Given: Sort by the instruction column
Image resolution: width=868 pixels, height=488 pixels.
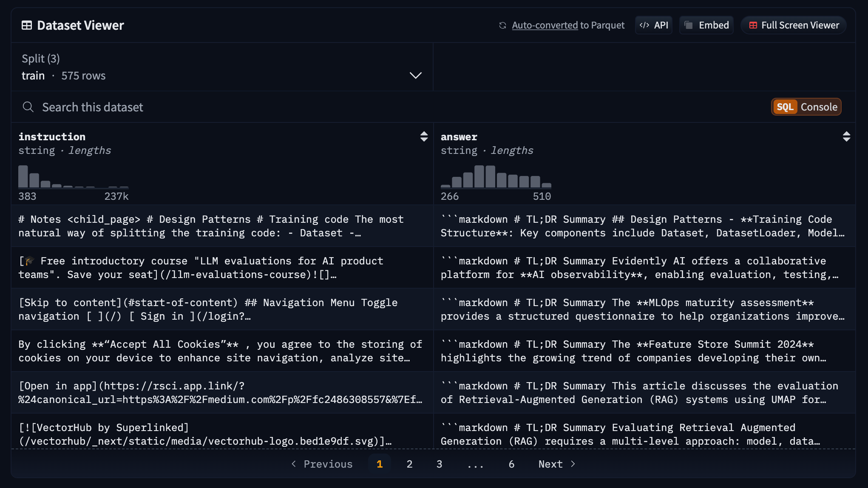Looking at the screenshot, I should pos(424,136).
